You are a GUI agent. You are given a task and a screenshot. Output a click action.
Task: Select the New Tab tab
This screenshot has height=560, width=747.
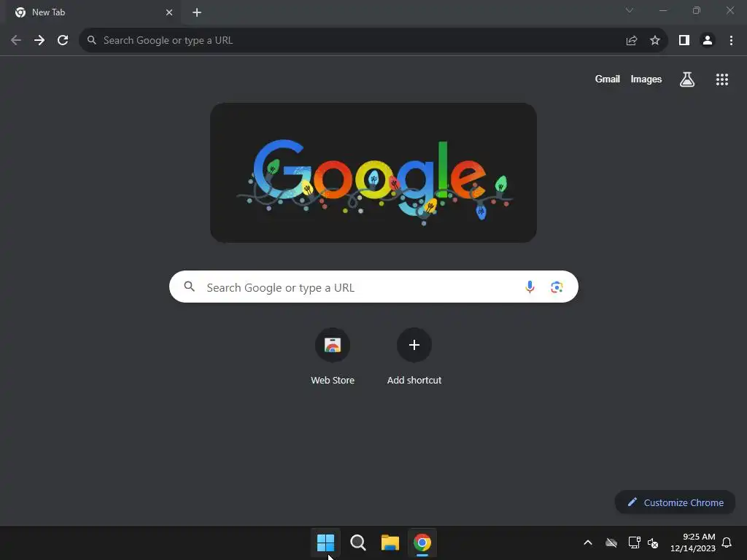(x=94, y=12)
